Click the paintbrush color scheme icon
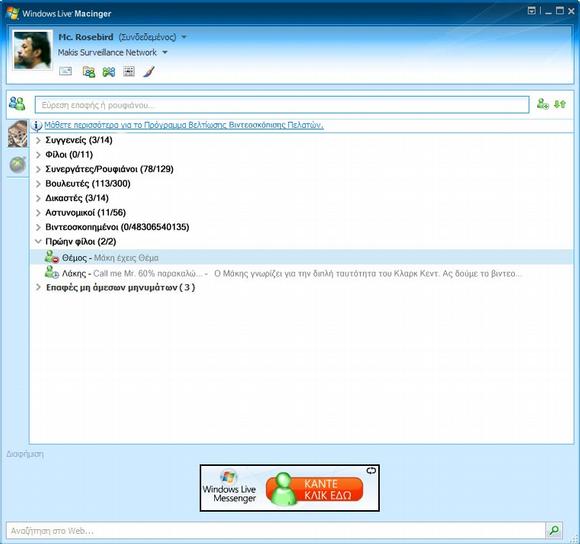Image resolution: width=580 pixels, height=544 pixels. tap(149, 71)
